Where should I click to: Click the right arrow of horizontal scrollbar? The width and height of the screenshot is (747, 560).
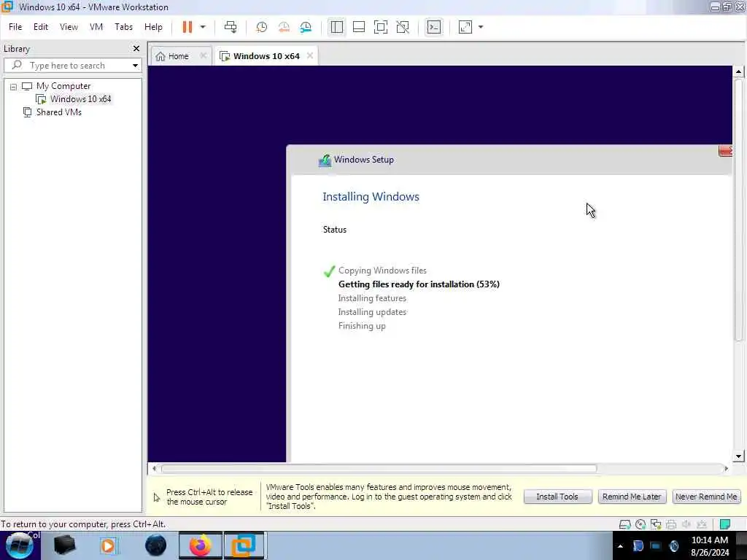[x=726, y=469]
